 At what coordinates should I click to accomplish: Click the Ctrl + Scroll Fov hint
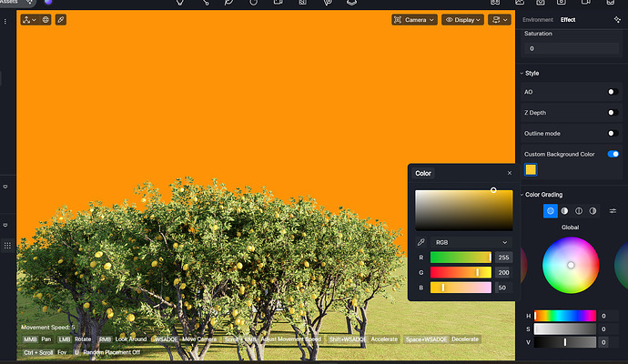coord(45,352)
